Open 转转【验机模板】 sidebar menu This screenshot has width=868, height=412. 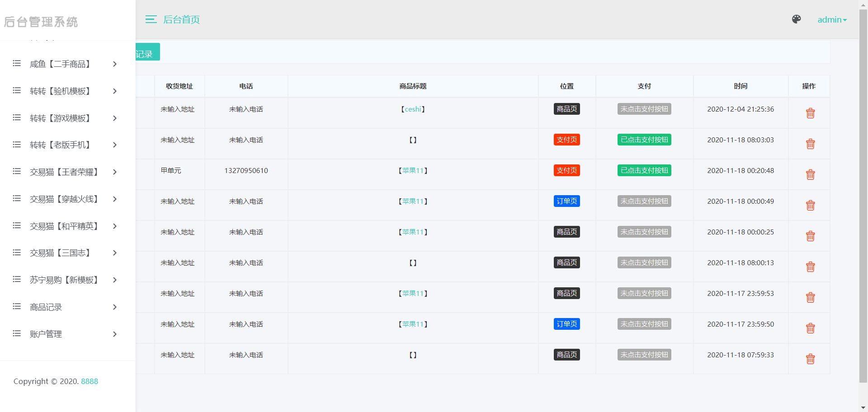click(x=66, y=91)
